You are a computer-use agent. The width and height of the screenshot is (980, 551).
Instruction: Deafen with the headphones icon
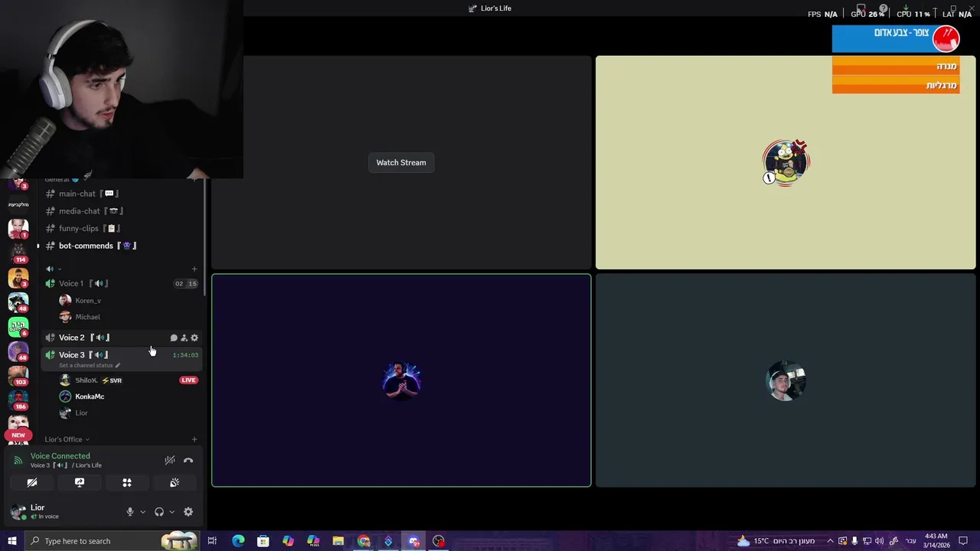(159, 512)
